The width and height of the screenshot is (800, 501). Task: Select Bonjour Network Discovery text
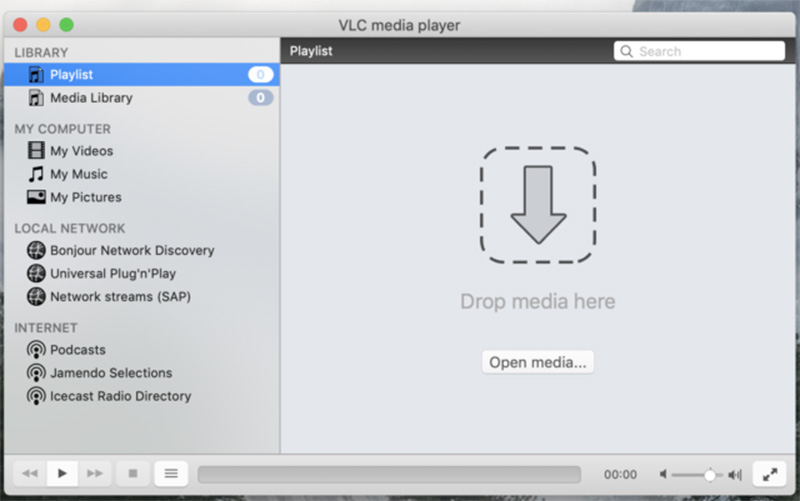(132, 250)
